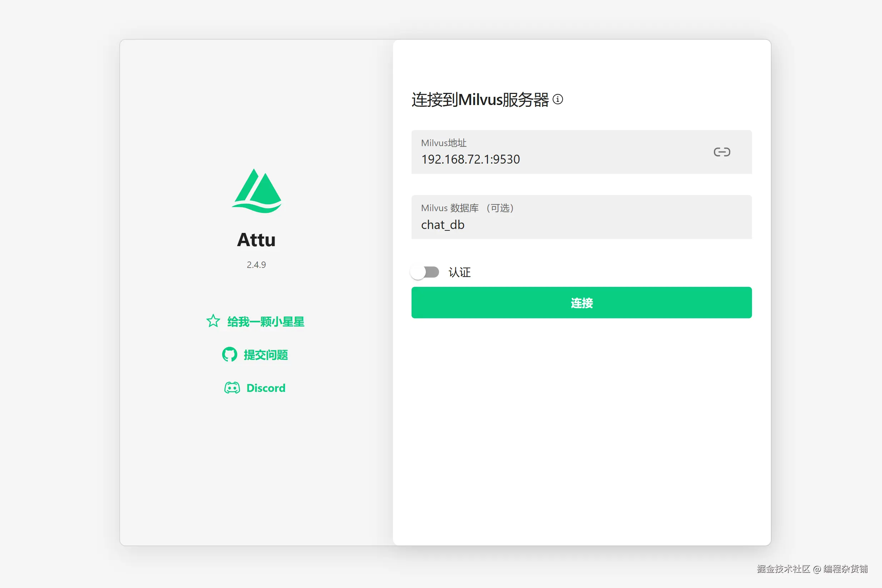
Task: Click the Milvus地址 field label
Action: 444,143
